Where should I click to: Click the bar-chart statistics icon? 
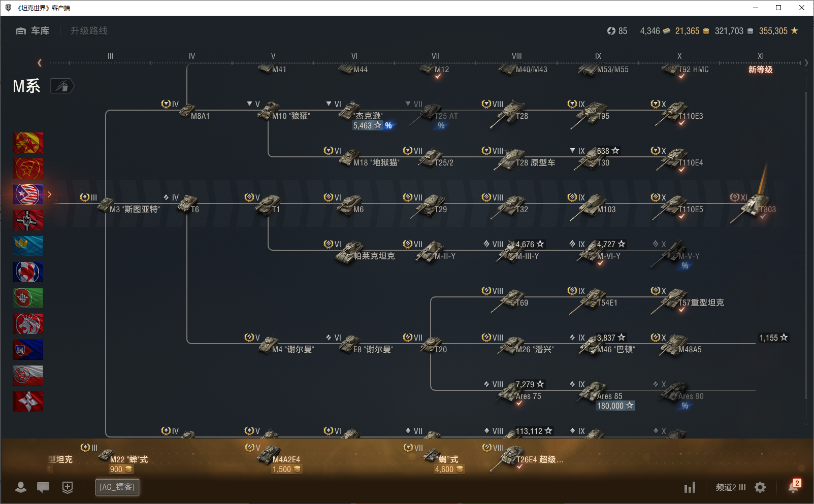pos(690,488)
